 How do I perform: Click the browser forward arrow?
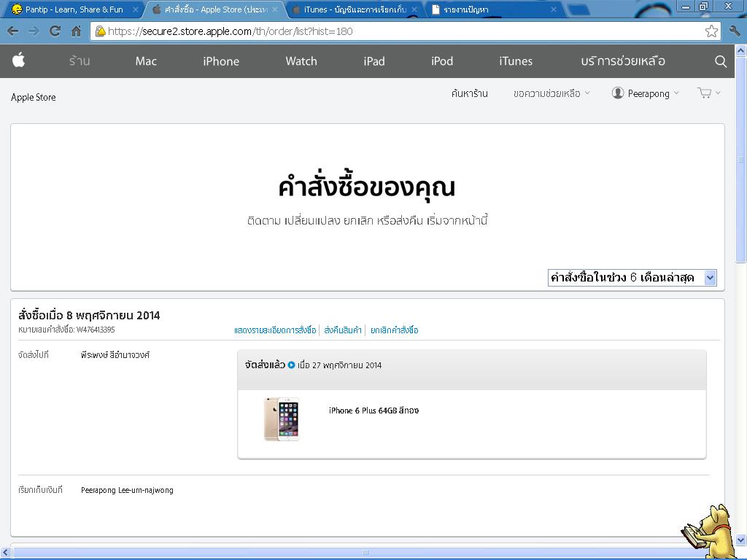pos(34,31)
